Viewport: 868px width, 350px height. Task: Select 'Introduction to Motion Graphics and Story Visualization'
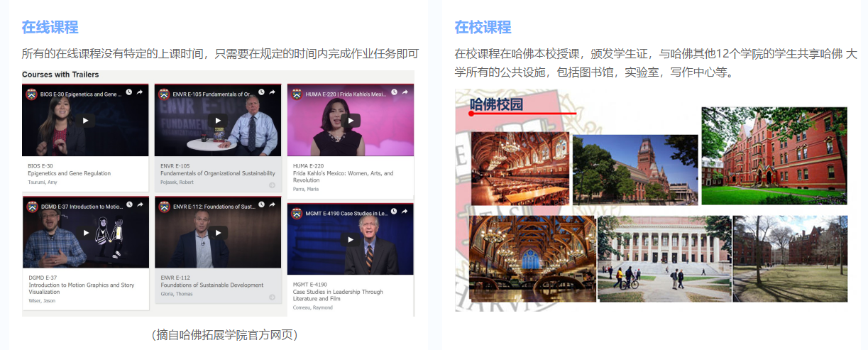(x=82, y=288)
